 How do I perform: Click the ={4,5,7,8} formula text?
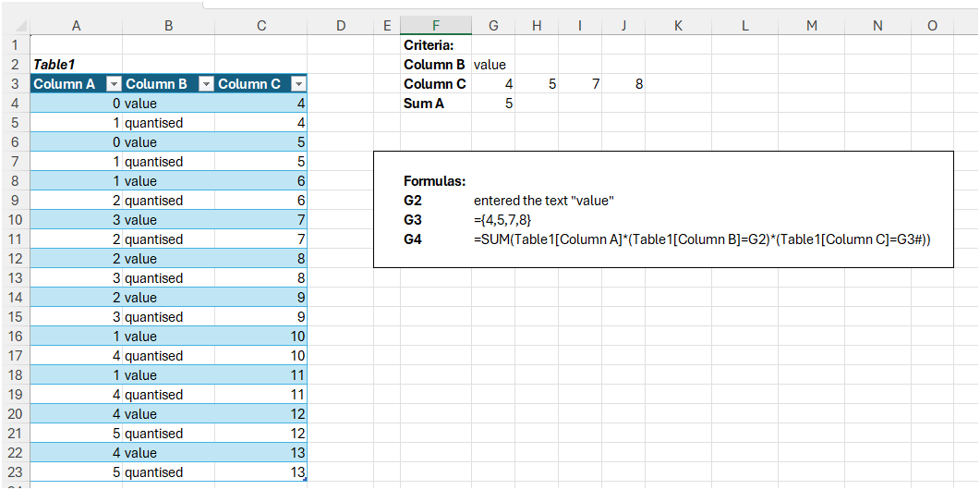pos(502,220)
